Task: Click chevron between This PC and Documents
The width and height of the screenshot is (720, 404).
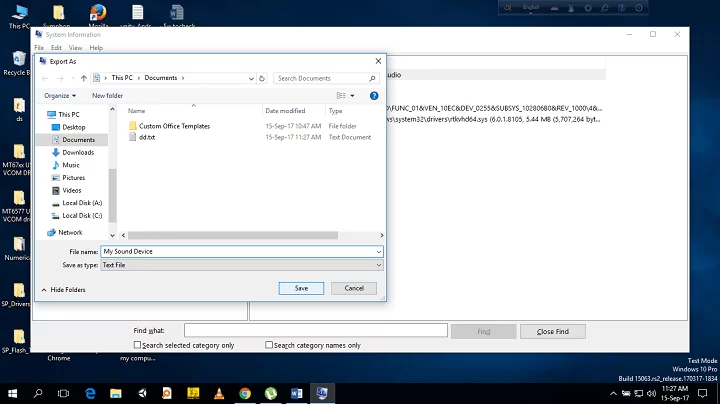Action: click(139, 78)
